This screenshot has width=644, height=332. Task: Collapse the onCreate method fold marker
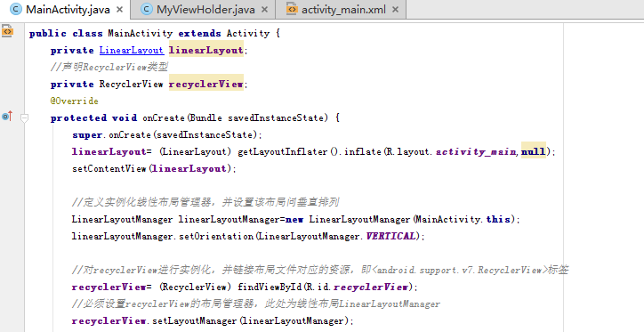click(x=24, y=118)
